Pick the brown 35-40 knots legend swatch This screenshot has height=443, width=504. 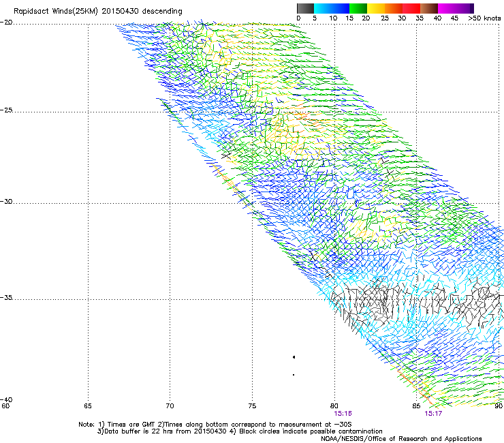[429, 8]
